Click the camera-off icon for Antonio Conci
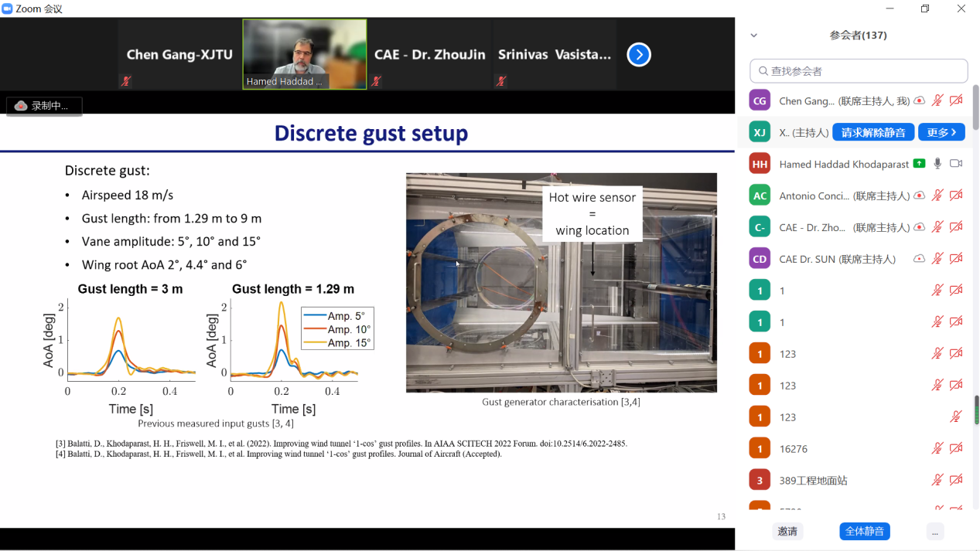This screenshot has width=980, height=551. [x=956, y=196]
